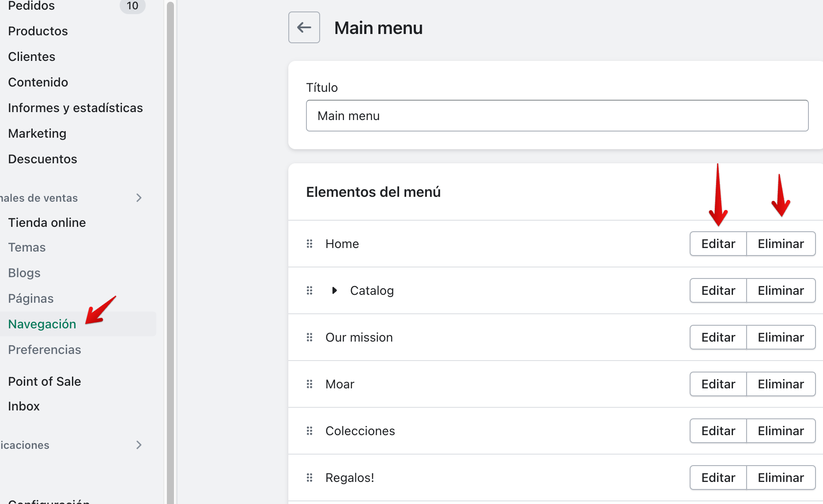The width and height of the screenshot is (823, 504).
Task: Delete the Moar menu item
Action: click(x=781, y=384)
